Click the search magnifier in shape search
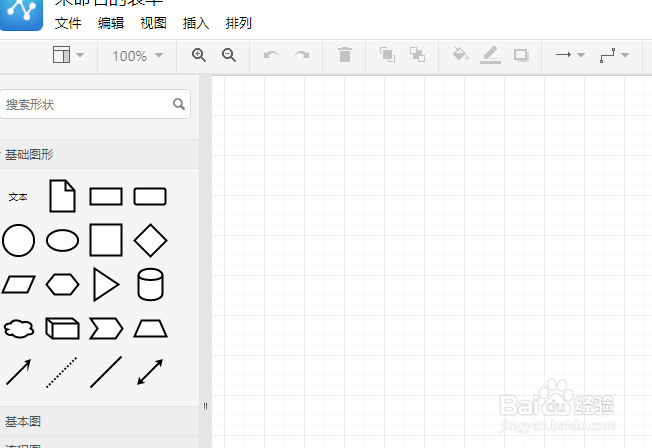The height and width of the screenshot is (448, 652). coord(179,104)
